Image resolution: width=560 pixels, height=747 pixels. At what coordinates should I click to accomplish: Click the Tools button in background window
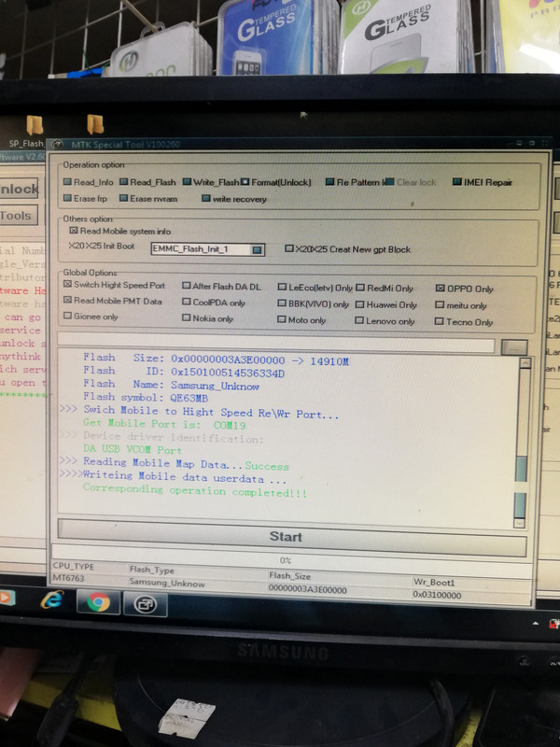point(18,216)
